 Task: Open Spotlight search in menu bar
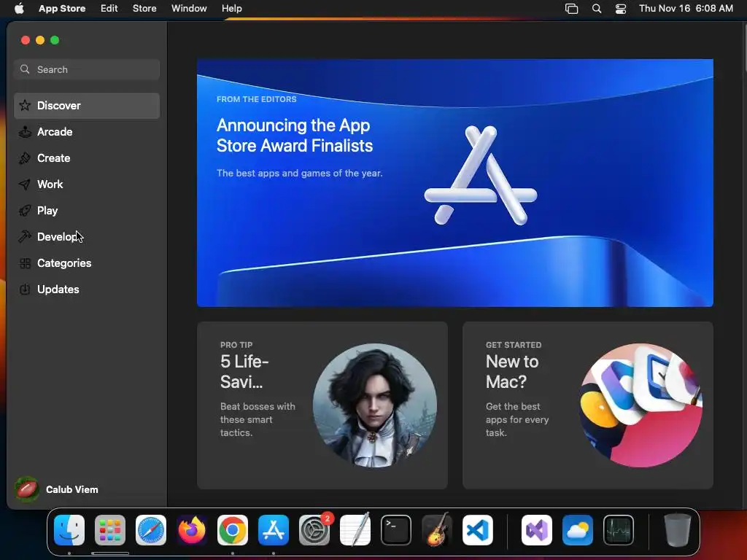(x=597, y=9)
